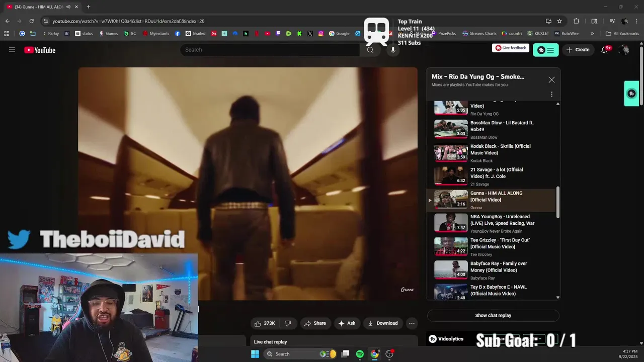Open more actions ellipsis under video

tap(412, 323)
